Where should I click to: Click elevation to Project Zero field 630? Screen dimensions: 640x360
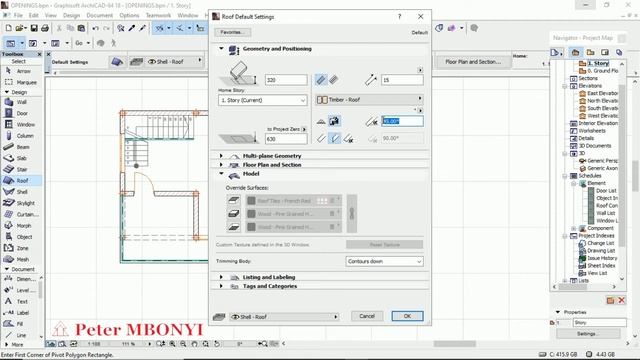point(286,139)
